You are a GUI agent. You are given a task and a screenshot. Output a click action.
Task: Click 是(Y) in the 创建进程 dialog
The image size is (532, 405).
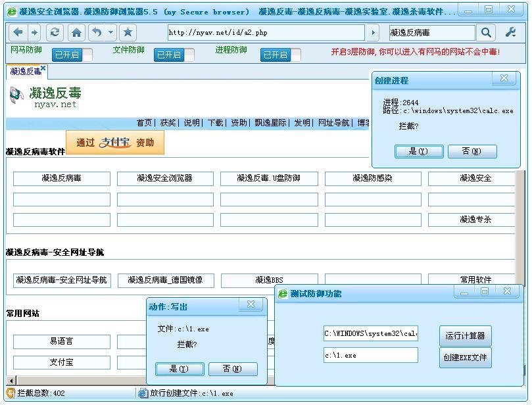(x=419, y=151)
